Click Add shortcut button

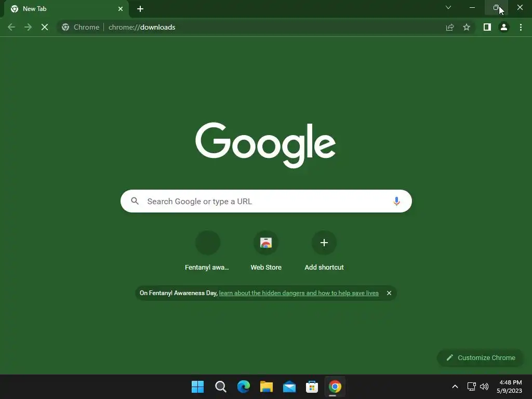(324, 251)
